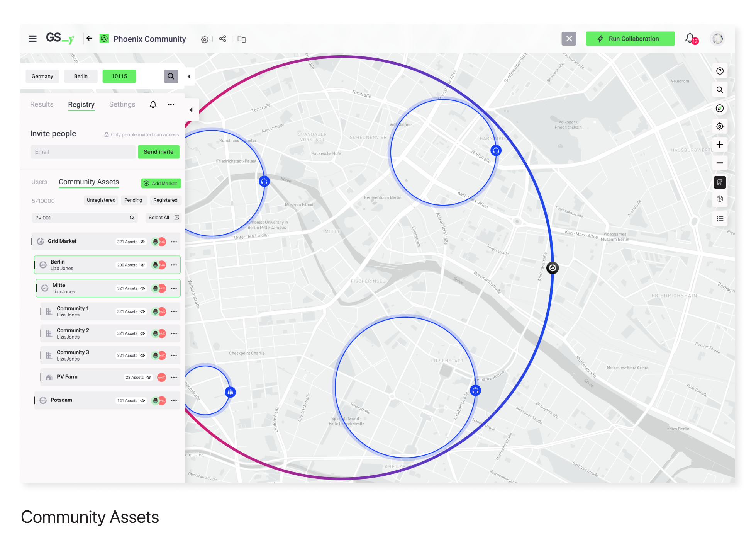Image resolution: width=756 pixels, height=541 pixels.
Task: Click the Registry tab bell icon
Action: (x=153, y=105)
